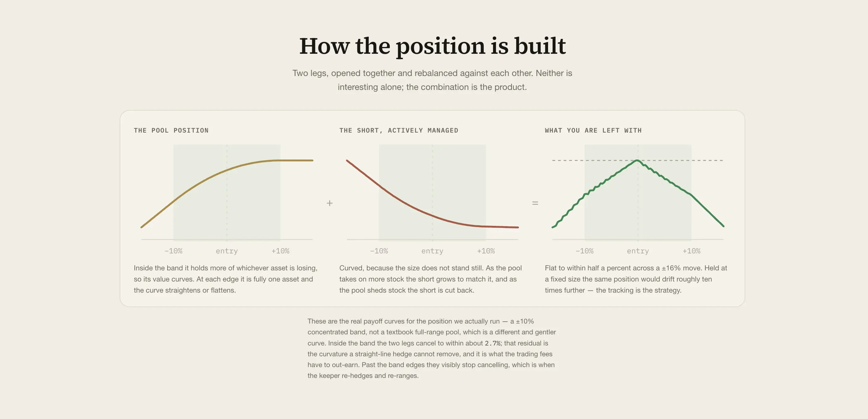This screenshot has width=868, height=419.
Task: Click the entry label on combined chart
Action: point(638,251)
